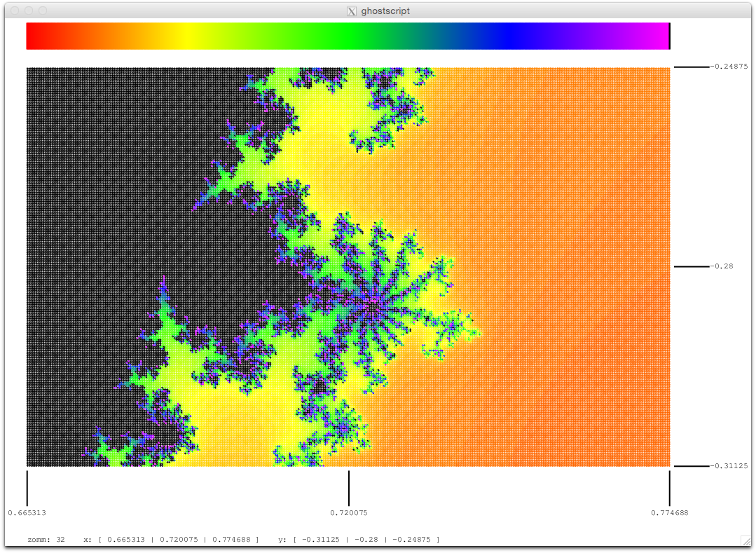The image size is (756, 553).
Task: Click the window resize grip corner
Action: pyautogui.click(x=745, y=541)
